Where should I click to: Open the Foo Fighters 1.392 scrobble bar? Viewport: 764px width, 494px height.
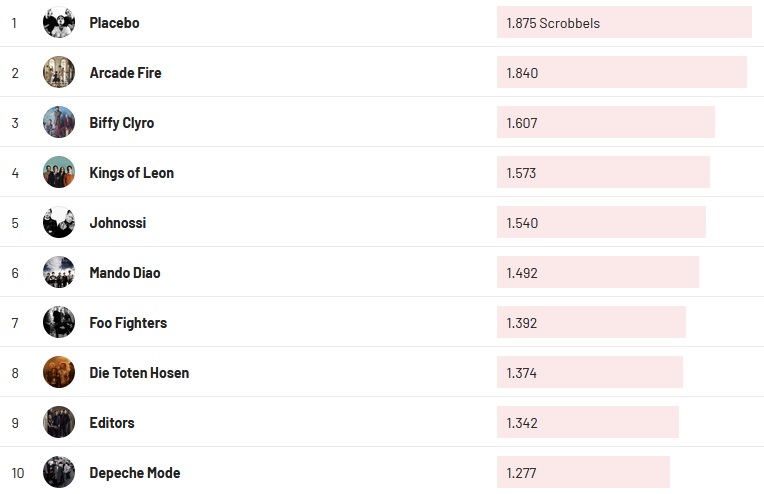pyautogui.click(x=591, y=322)
